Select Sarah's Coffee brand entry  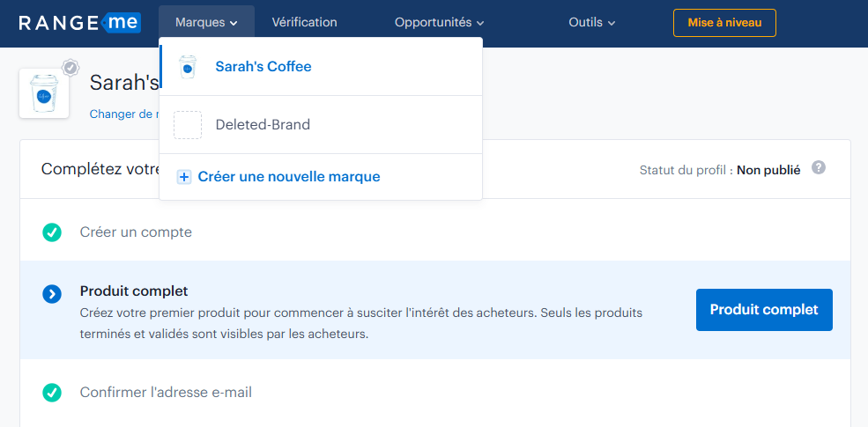(x=263, y=67)
